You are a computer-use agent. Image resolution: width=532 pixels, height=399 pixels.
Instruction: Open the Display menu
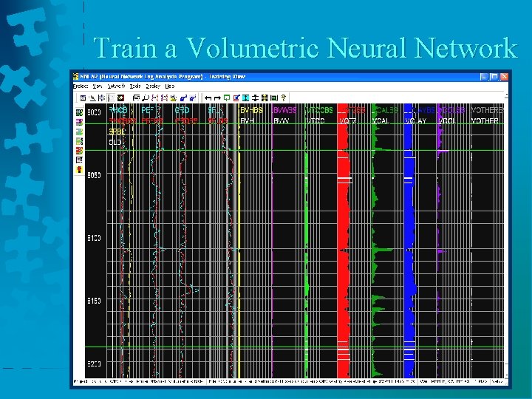(x=153, y=86)
